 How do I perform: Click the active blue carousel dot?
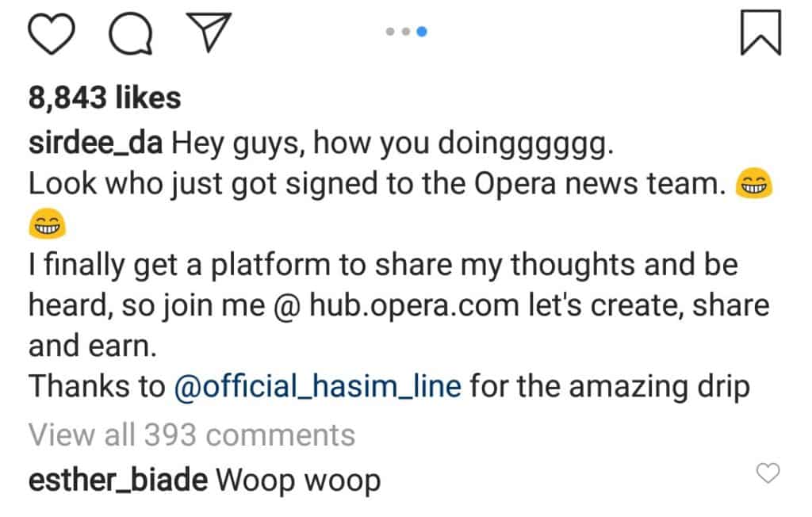(x=422, y=32)
